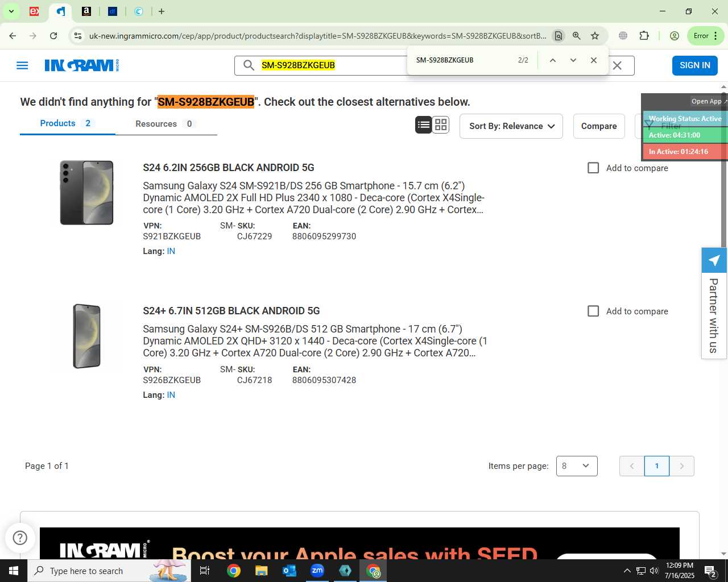The height and width of the screenshot is (582, 728).
Task: Switch to grid view layout
Action: (441, 125)
